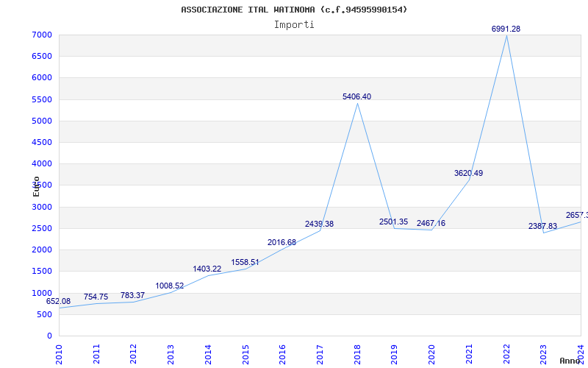588x368 pixels.
Task: Click the y-axis tick 2000
Action: click(x=43, y=250)
